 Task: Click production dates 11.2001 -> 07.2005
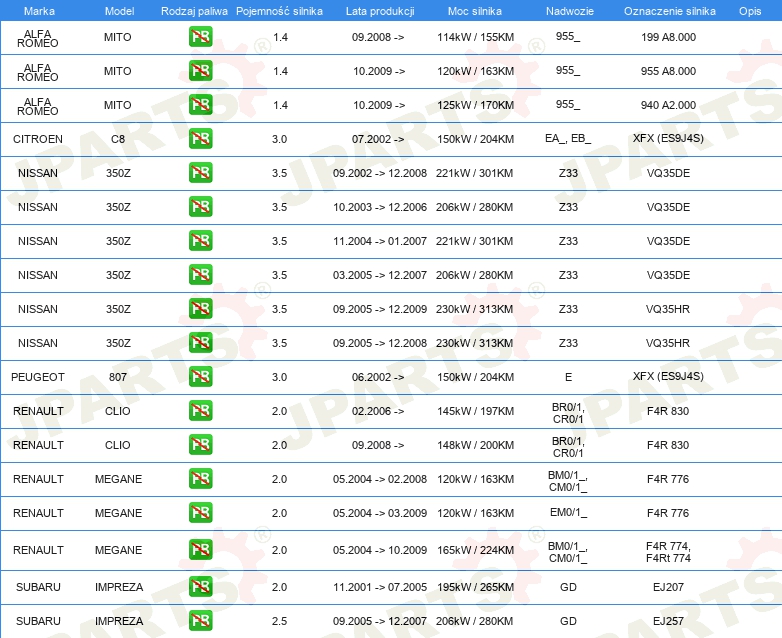380,587
